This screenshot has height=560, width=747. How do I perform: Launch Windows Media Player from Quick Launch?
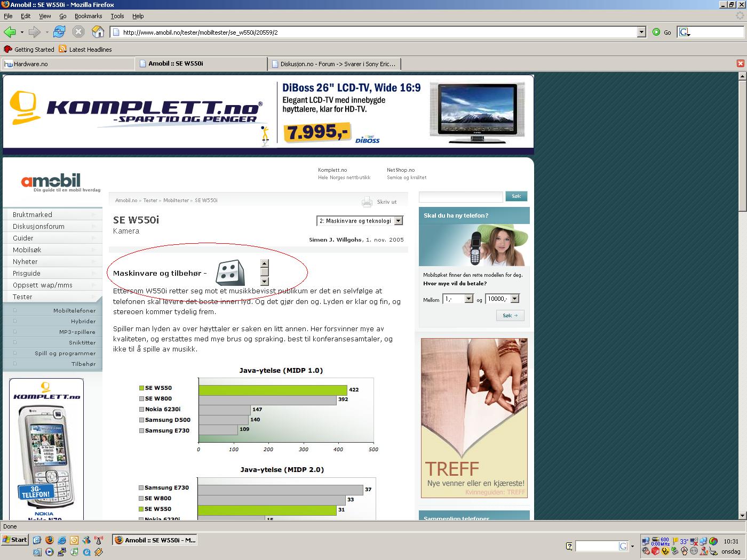50,551
